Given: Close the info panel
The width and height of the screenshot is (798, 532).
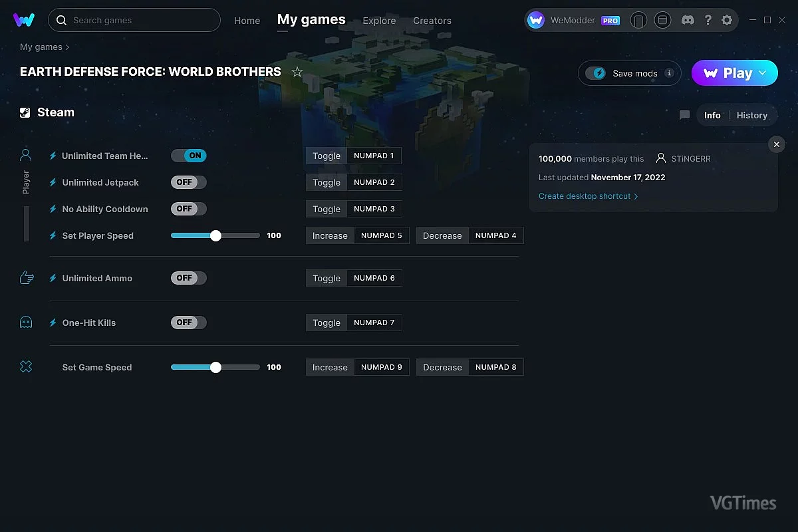Looking at the screenshot, I should coord(776,144).
